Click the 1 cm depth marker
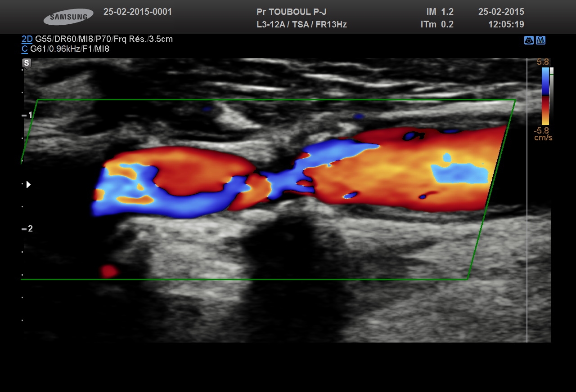Viewport: 576px width, 392px height. coord(28,115)
